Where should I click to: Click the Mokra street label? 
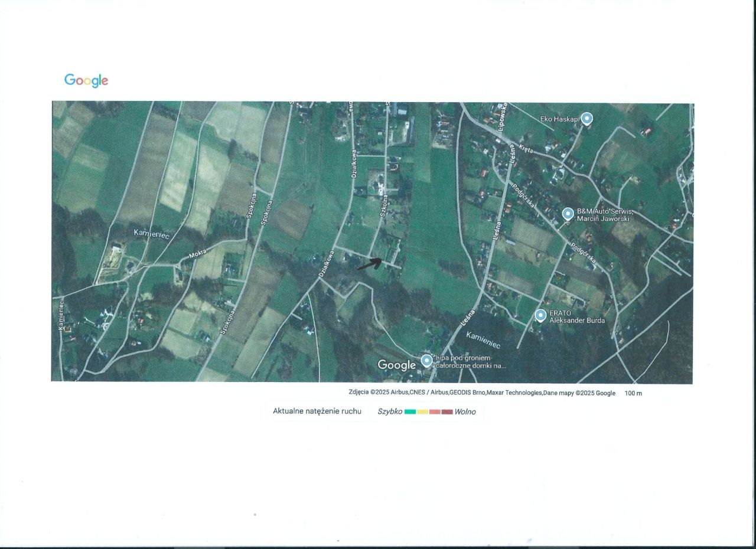click(x=197, y=255)
